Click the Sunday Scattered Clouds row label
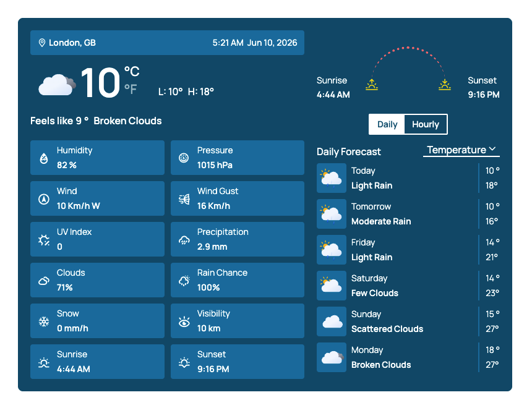Viewport: 532px width, 408px height. (x=387, y=321)
